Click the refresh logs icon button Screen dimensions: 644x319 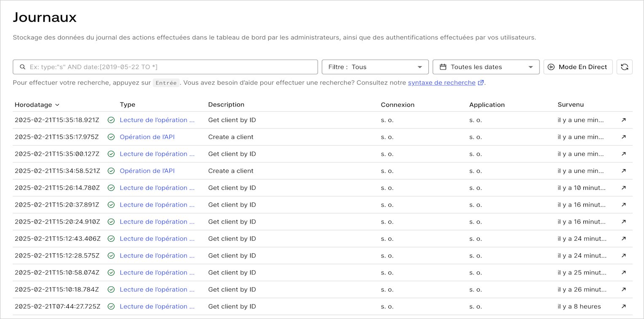coord(624,67)
